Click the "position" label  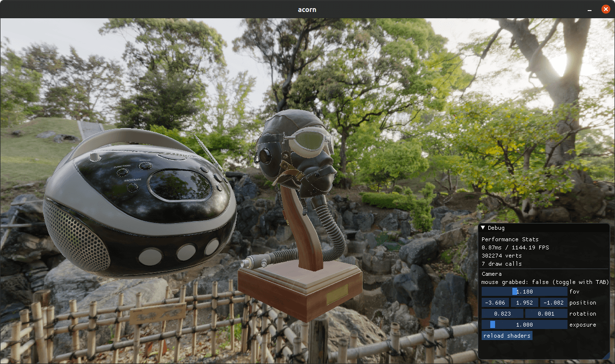coord(583,303)
